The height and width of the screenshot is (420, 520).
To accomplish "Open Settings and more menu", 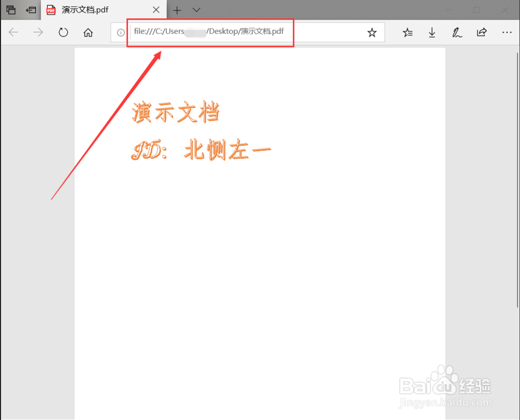I will pyautogui.click(x=506, y=32).
